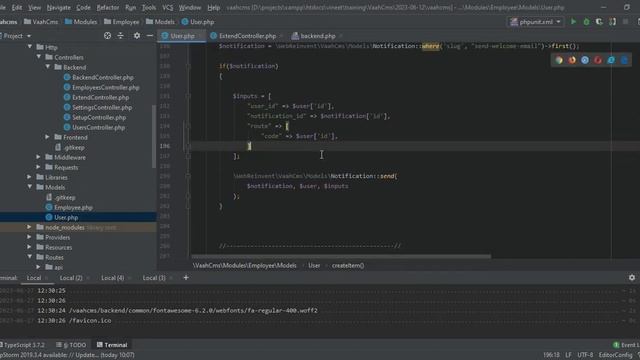Expand the Frontend folder
This screenshot has height=360, width=640.
click(x=48, y=137)
